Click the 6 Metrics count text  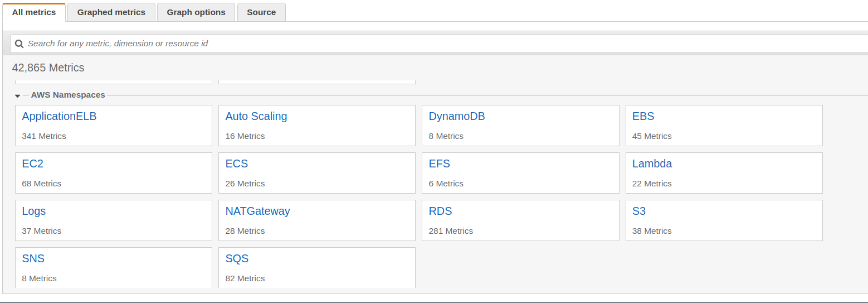coord(446,184)
